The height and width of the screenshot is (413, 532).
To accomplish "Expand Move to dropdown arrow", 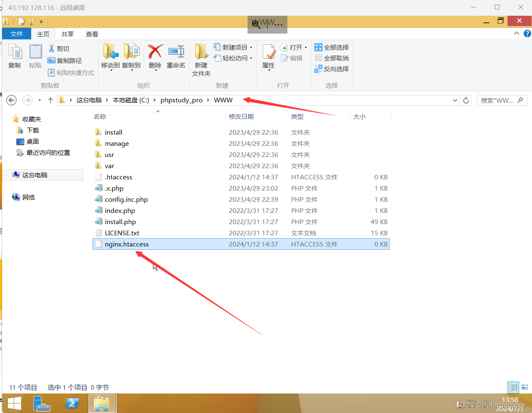I will click(x=111, y=70).
